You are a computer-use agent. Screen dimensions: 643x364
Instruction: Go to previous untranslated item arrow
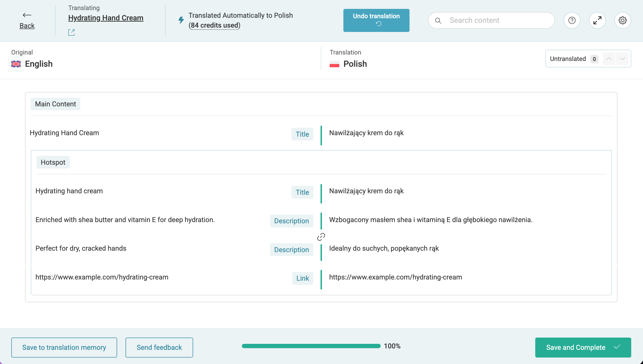tap(609, 59)
